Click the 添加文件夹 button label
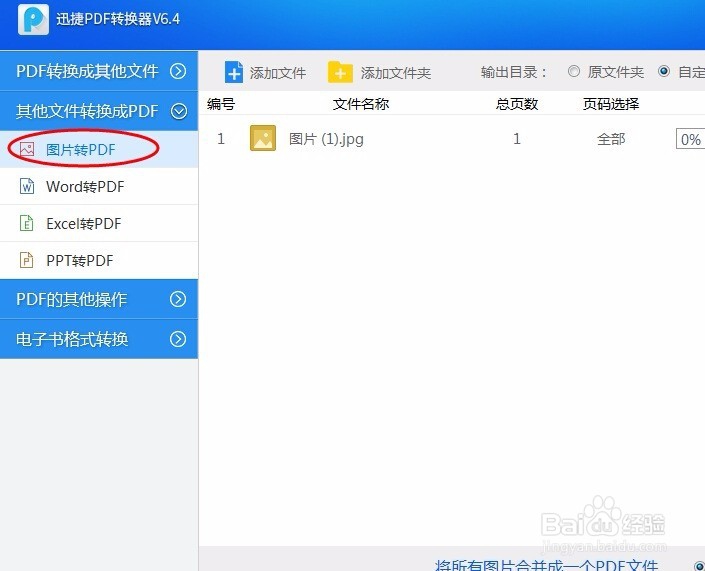 396,73
